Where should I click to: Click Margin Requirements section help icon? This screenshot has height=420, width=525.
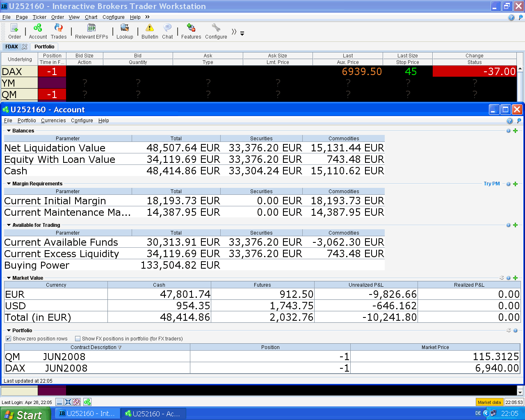(509, 184)
